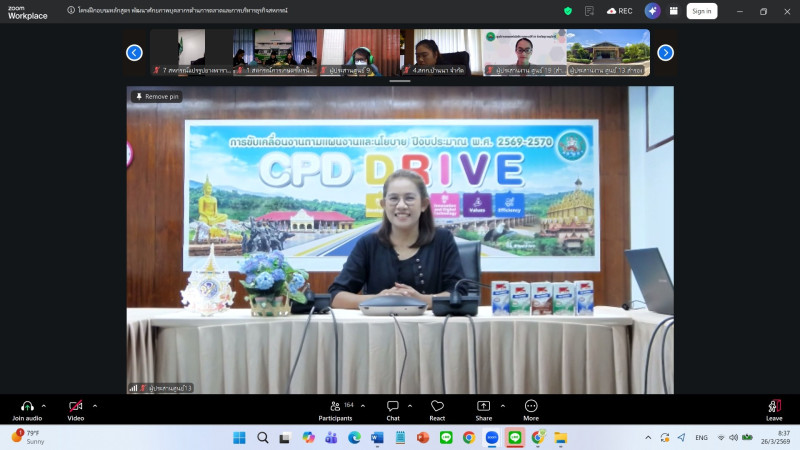Click the meeting info icon next to title
Image resolution: width=800 pixels, height=450 pixels.
tap(71, 10)
